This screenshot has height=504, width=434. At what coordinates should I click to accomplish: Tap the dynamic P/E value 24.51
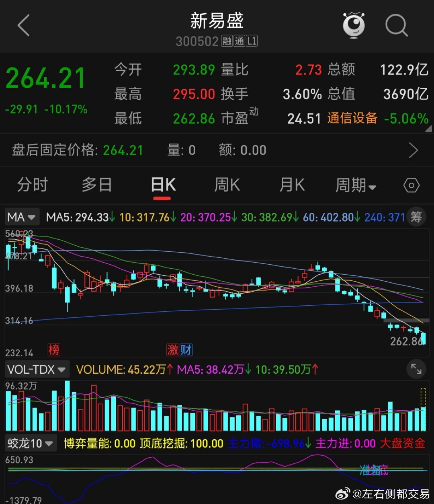tap(304, 118)
